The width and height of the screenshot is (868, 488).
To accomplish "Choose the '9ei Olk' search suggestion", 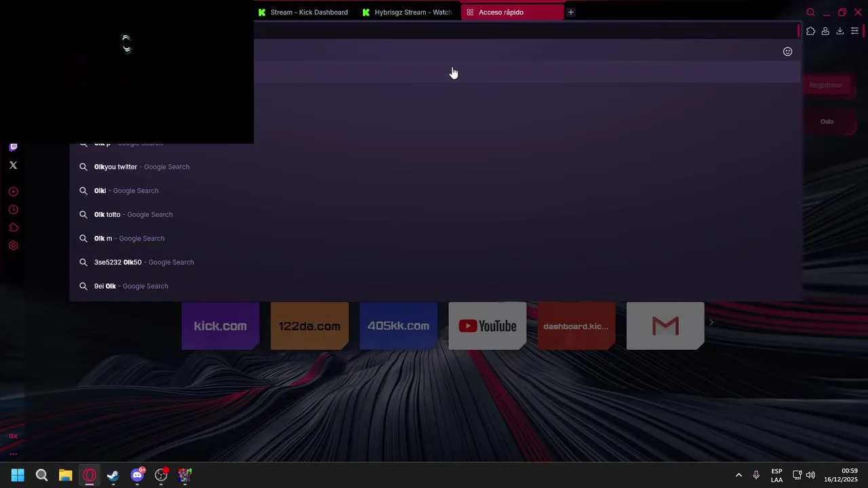I will [x=435, y=286].
